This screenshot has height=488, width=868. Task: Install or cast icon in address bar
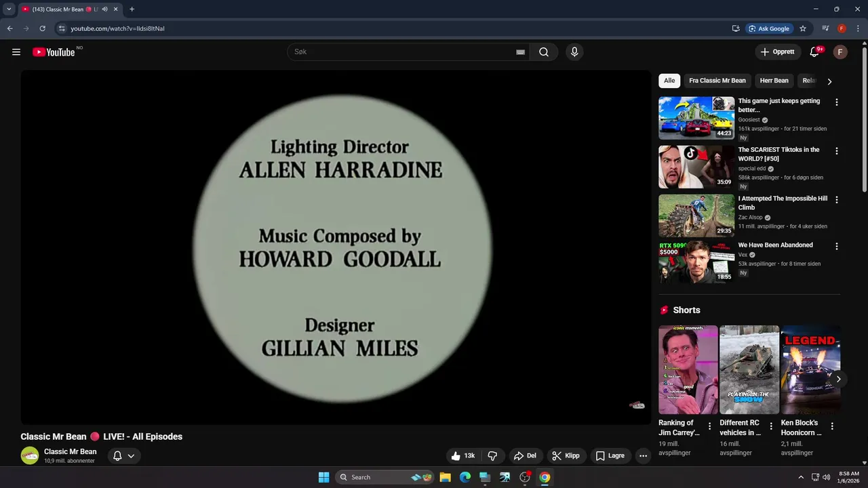click(736, 28)
